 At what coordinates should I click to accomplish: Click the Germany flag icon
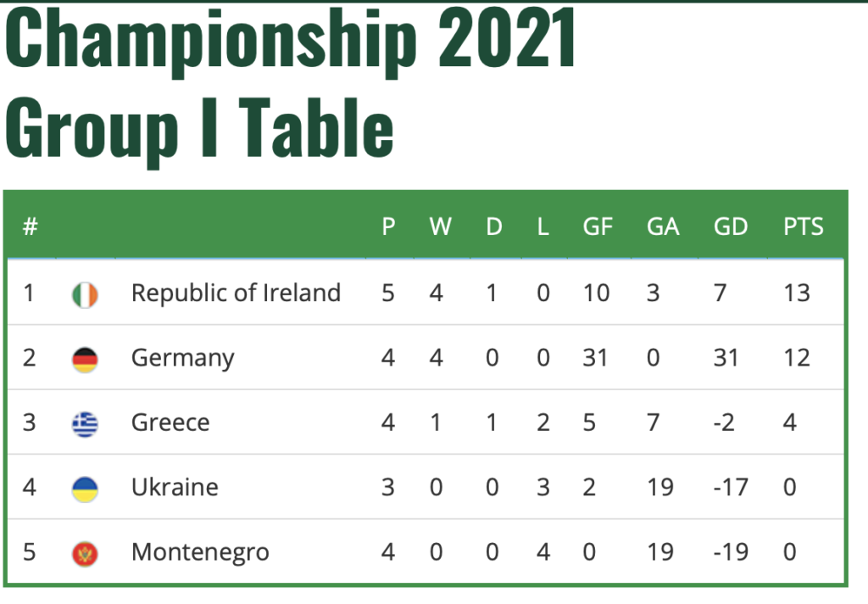coord(86,359)
